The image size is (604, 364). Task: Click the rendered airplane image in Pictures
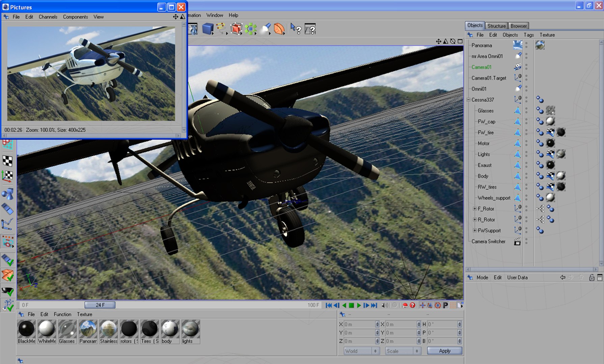click(x=91, y=73)
